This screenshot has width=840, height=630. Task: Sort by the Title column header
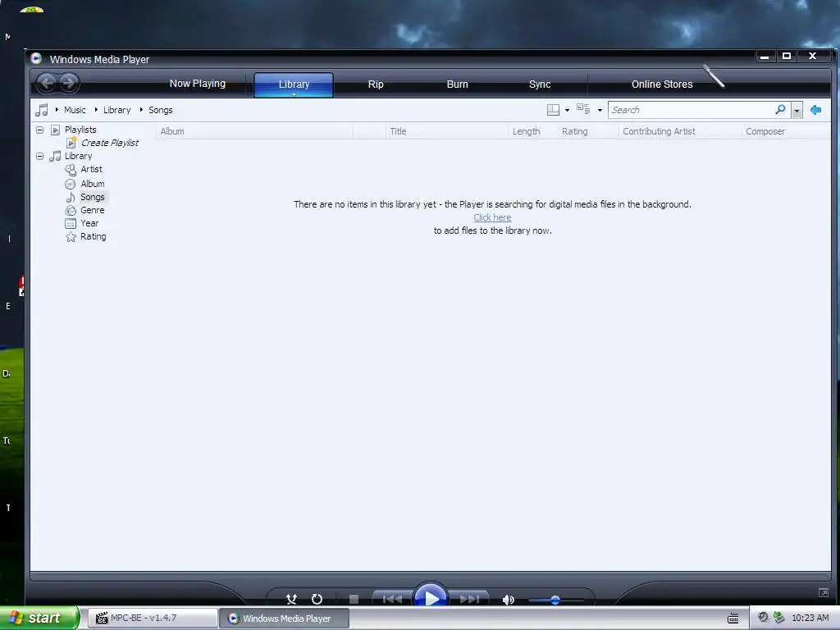click(x=447, y=131)
